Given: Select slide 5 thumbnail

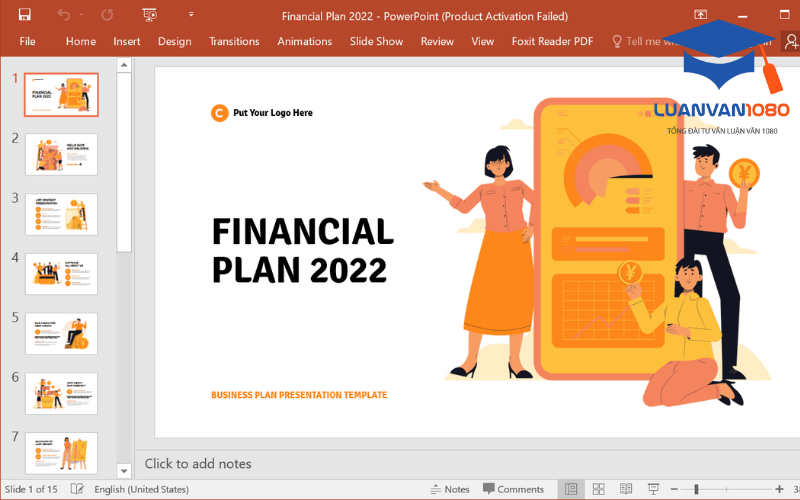Looking at the screenshot, I should tap(61, 334).
